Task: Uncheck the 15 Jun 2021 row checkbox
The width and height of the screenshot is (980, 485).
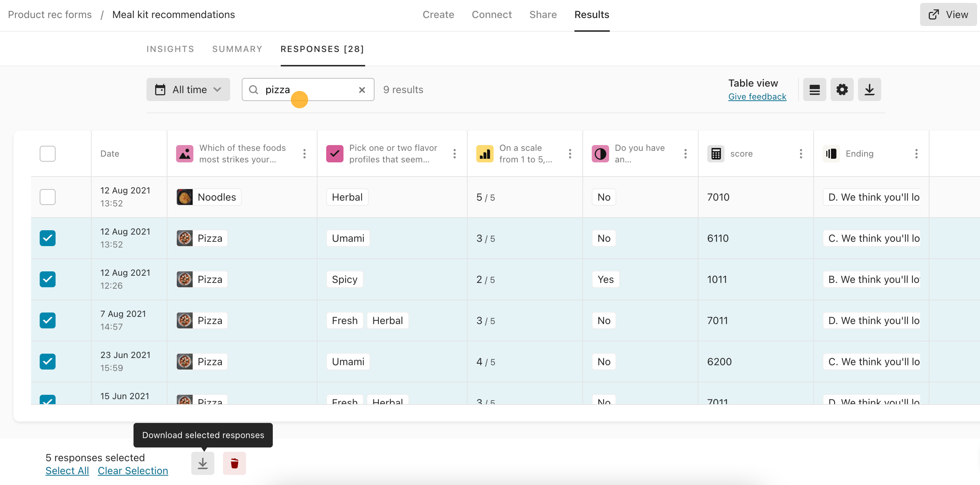Action: 48,400
